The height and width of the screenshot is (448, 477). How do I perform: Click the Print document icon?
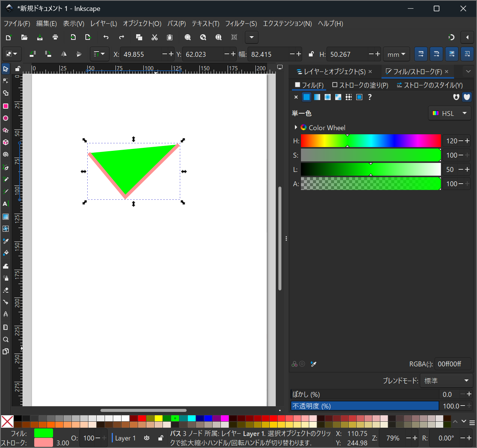pyautogui.click(x=55, y=37)
